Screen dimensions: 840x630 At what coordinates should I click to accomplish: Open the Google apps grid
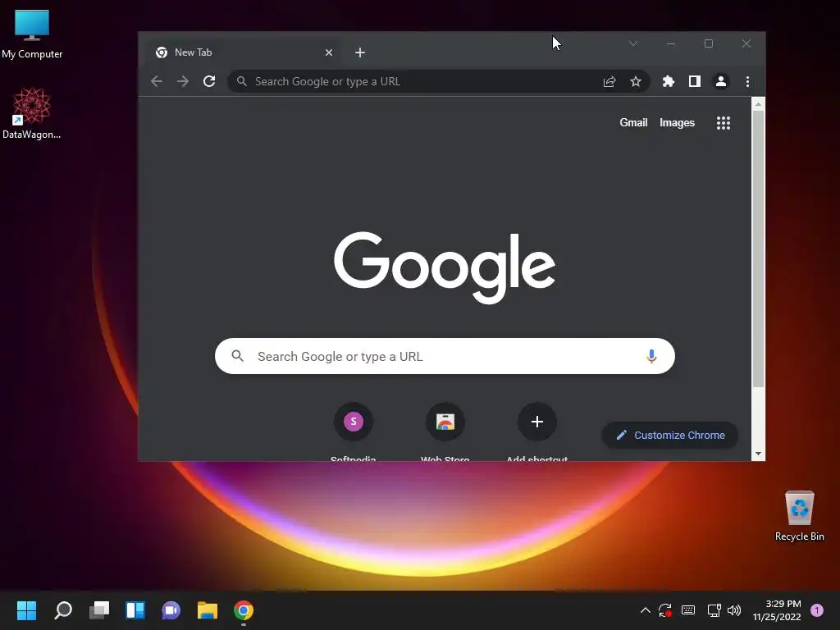coord(724,123)
